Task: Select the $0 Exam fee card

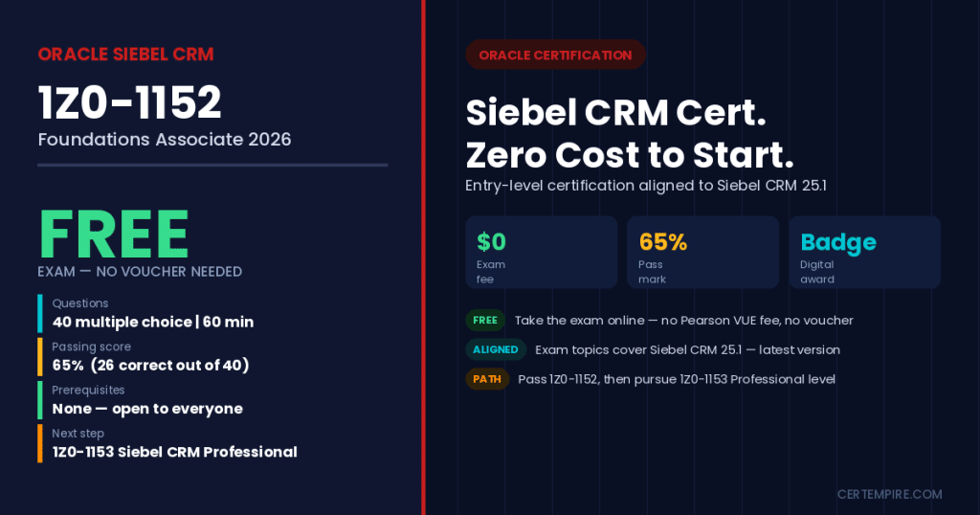Action: point(542,253)
